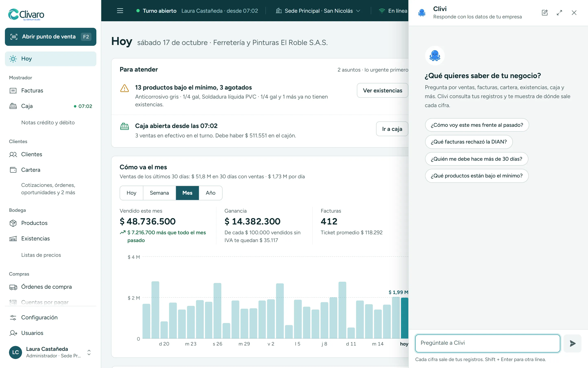Screen dimensions: 588x368
Task: Open Órdenes de compra
Action: [51, 287]
